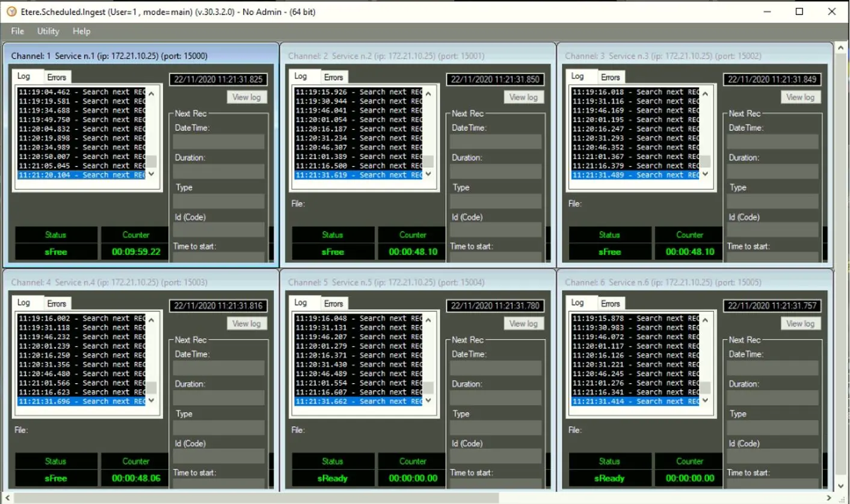Image resolution: width=850 pixels, height=504 pixels.
Task: Open the File menu
Action: point(17,31)
